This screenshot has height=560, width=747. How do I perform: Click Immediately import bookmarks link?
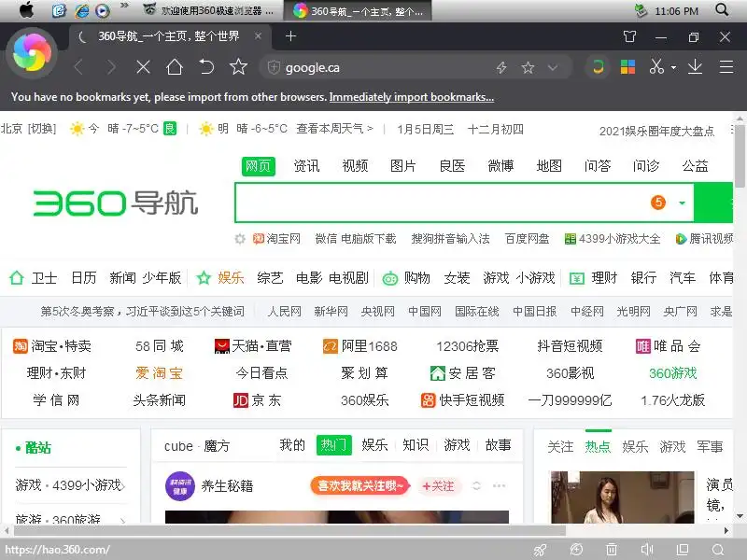point(412,97)
